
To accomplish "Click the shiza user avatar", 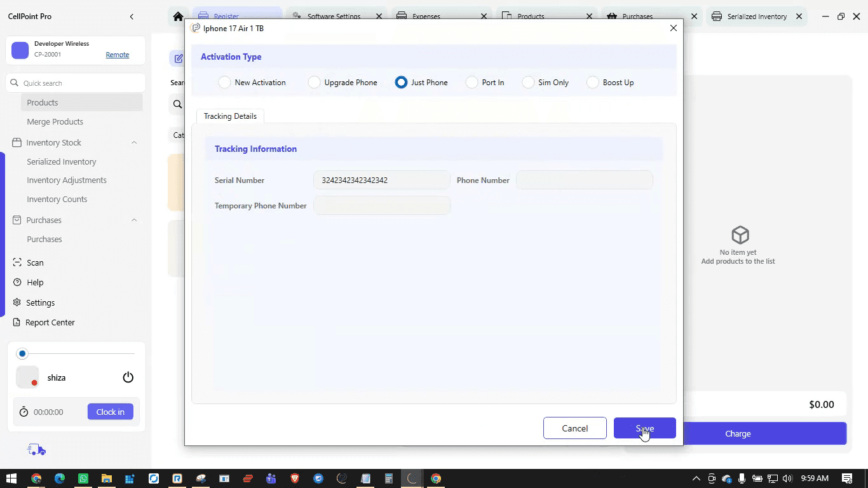I will click(x=27, y=377).
